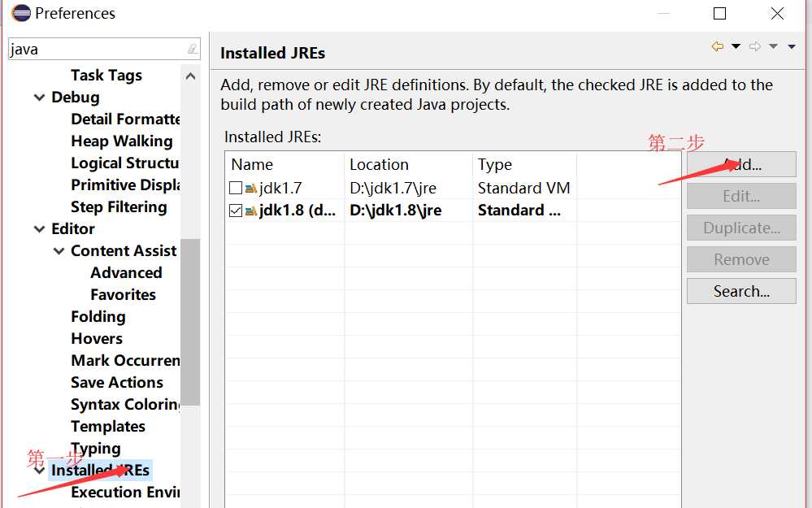Clear the java filter text icon
The width and height of the screenshot is (812, 508).
coord(192,49)
